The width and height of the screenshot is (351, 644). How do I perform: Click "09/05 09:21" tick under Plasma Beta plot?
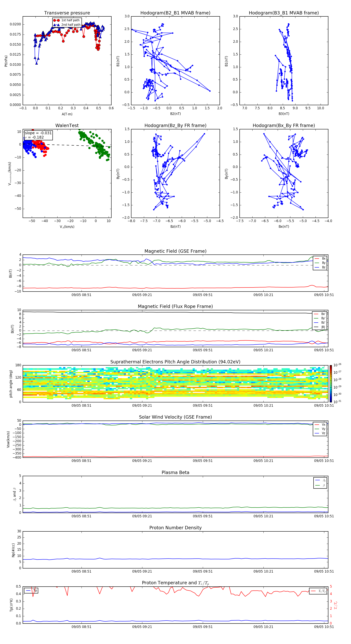pyautogui.click(x=142, y=516)
